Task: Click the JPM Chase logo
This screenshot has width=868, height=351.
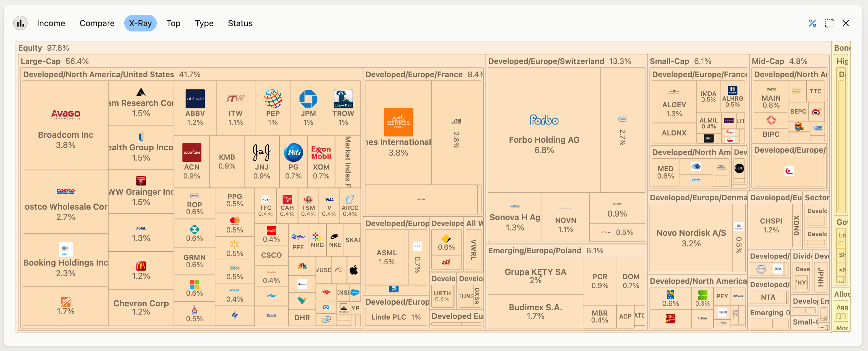Action: coord(308,99)
